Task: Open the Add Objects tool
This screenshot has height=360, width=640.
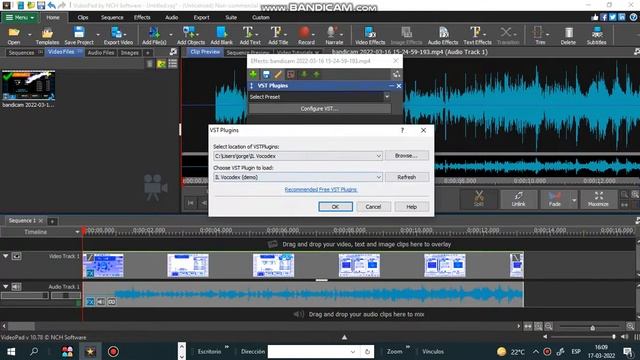Action: 190,36
